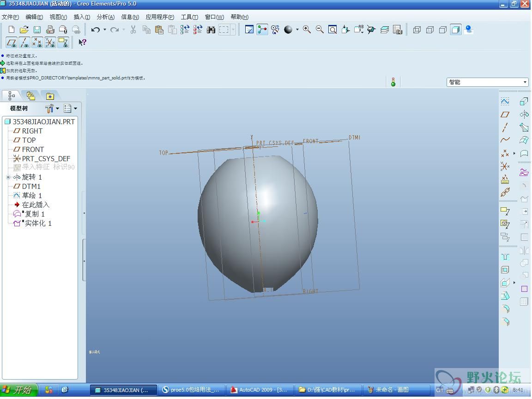532x399 pixels.
Task: Toggle datum planes display
Action: pyautogui.click(x=12, y=42)
